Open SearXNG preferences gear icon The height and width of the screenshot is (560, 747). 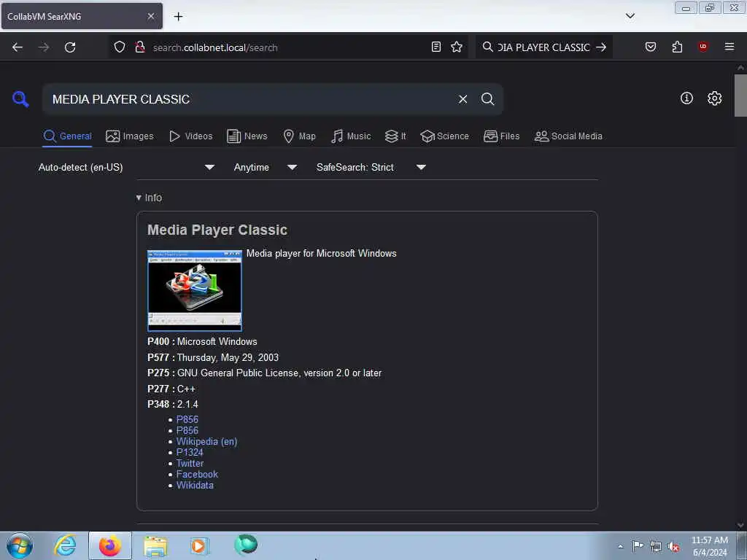(x=714, y=98)
